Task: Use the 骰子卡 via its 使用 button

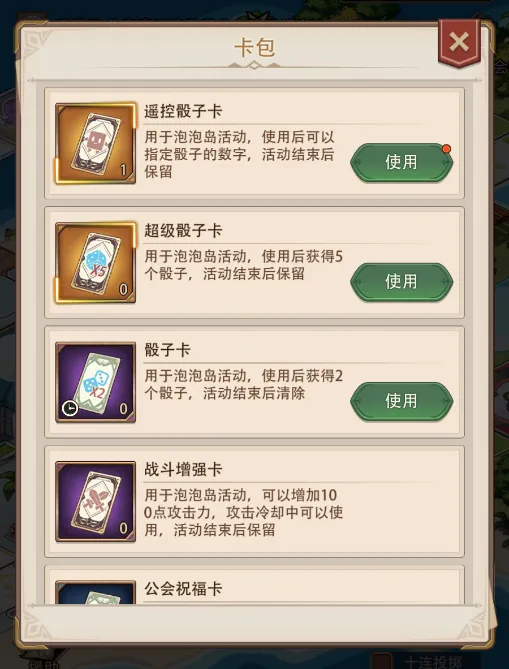Action: (x=401, y=401)
